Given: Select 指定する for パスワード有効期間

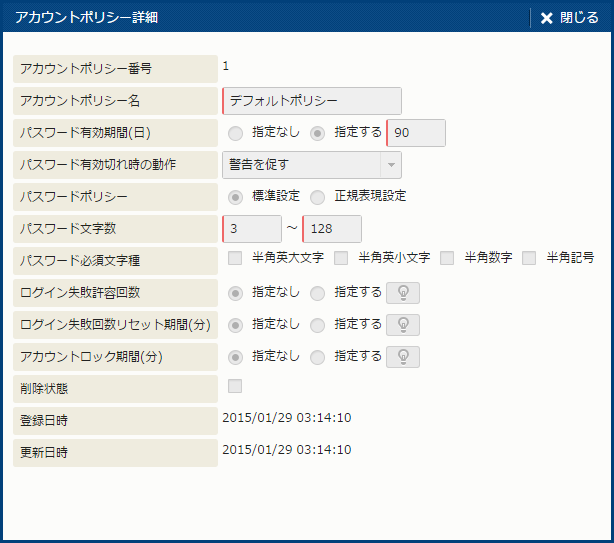Looking at the screenshot, I should coord(317,132).
